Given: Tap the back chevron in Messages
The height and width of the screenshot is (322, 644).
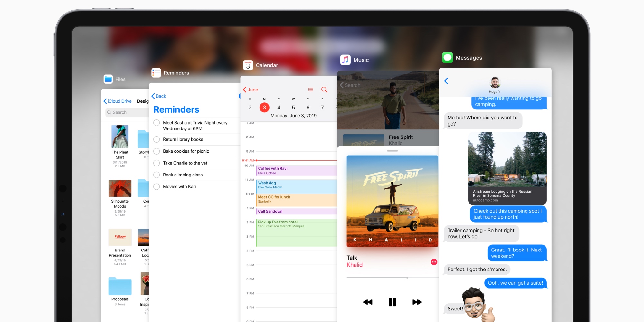Looking at the screenshot, I should (446, 81).
